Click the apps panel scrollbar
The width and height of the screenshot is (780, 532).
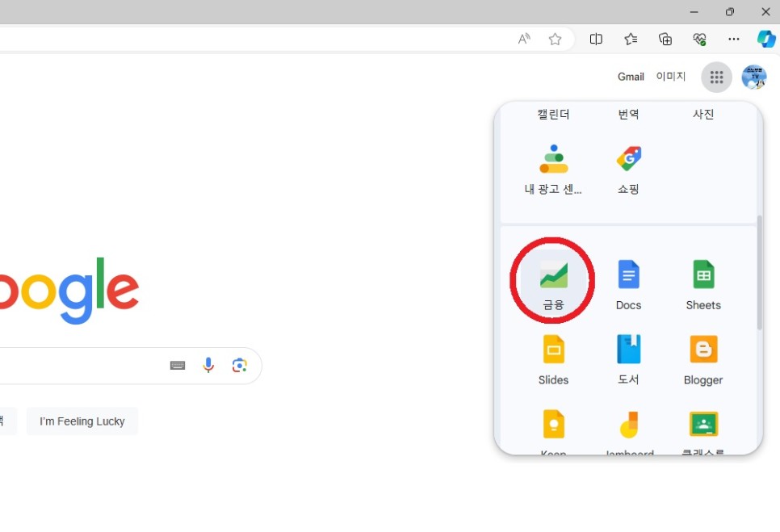coord(759,273)
